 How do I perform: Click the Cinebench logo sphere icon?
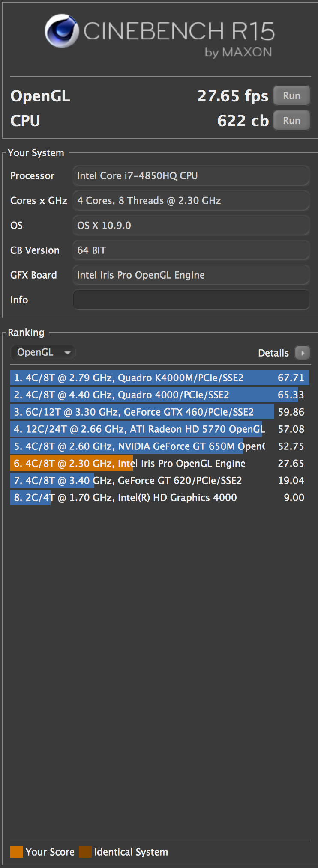(x=62, y=31)
